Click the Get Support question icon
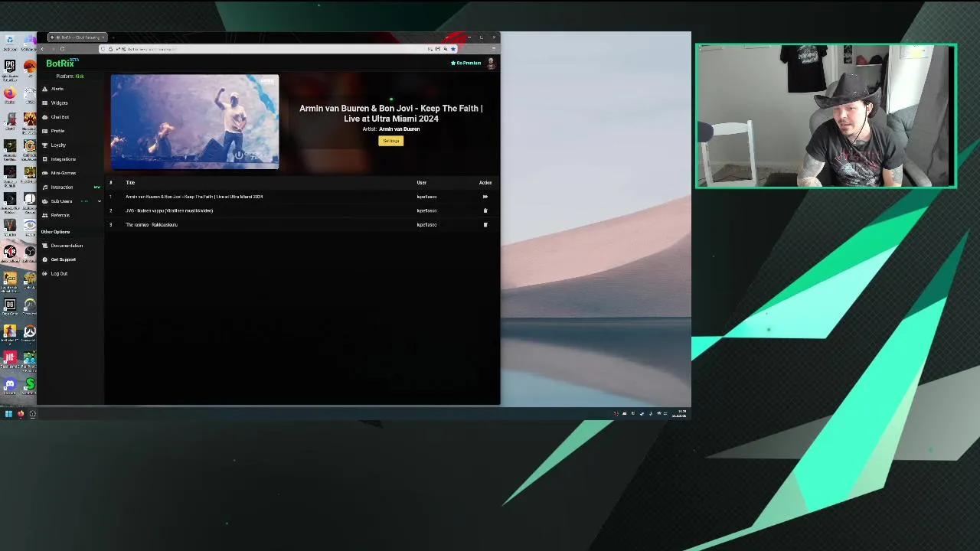The width and height of the screenshot is (980, 551). click(45, 259)
